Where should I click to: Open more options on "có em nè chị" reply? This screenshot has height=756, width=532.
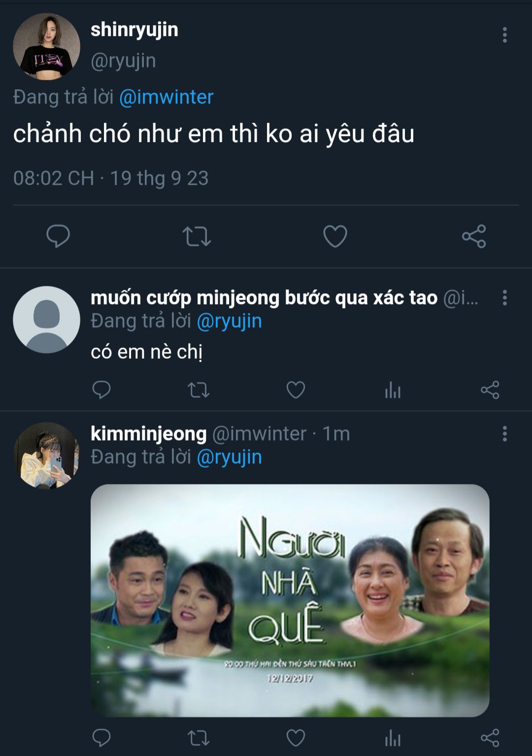(x=504, y=298)
